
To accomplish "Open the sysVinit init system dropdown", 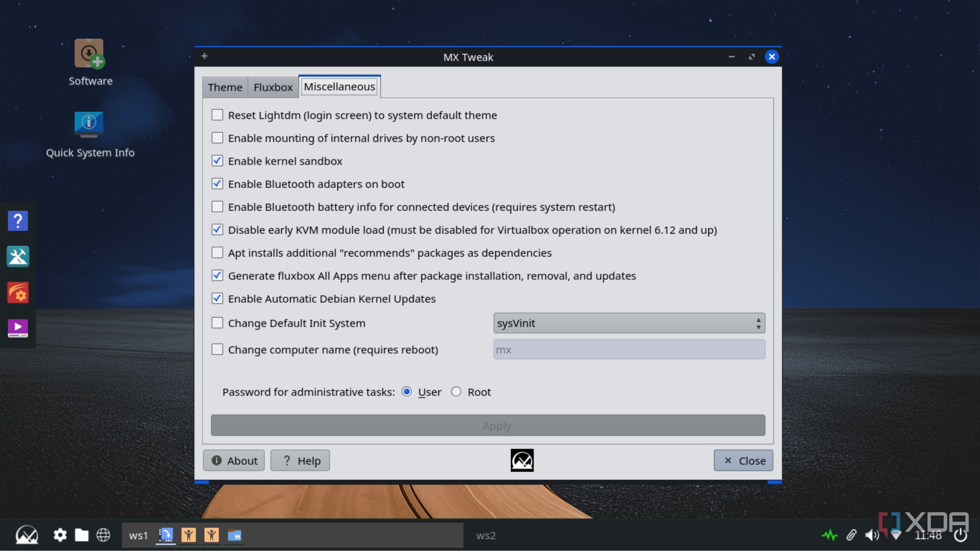I will [x=629, y=323].
